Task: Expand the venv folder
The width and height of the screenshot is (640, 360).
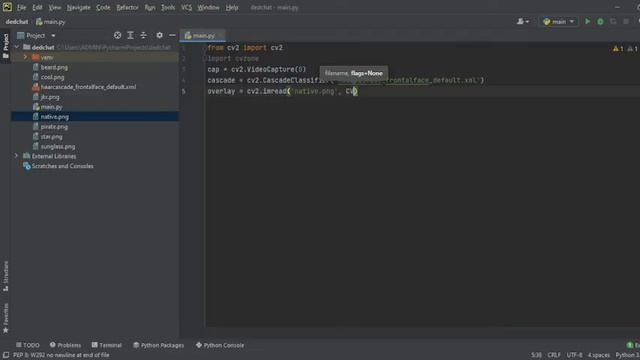Action: point(25,57)
